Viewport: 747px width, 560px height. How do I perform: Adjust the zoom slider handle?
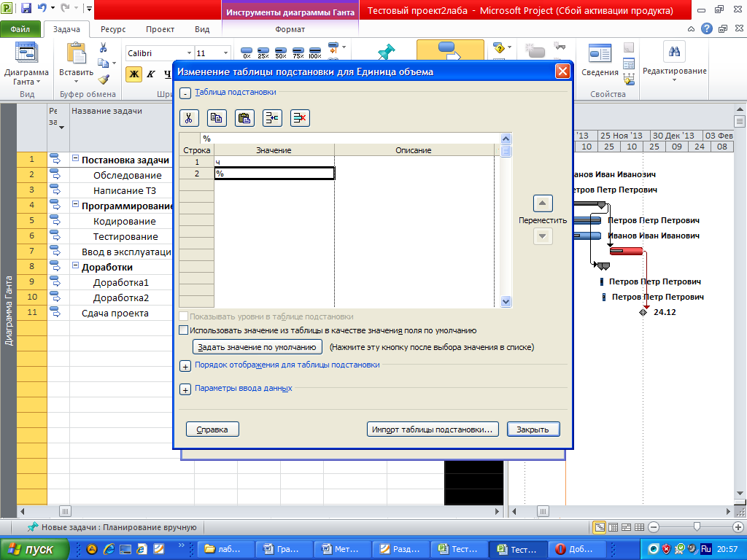pyautogui.click(x=697, y=526)
